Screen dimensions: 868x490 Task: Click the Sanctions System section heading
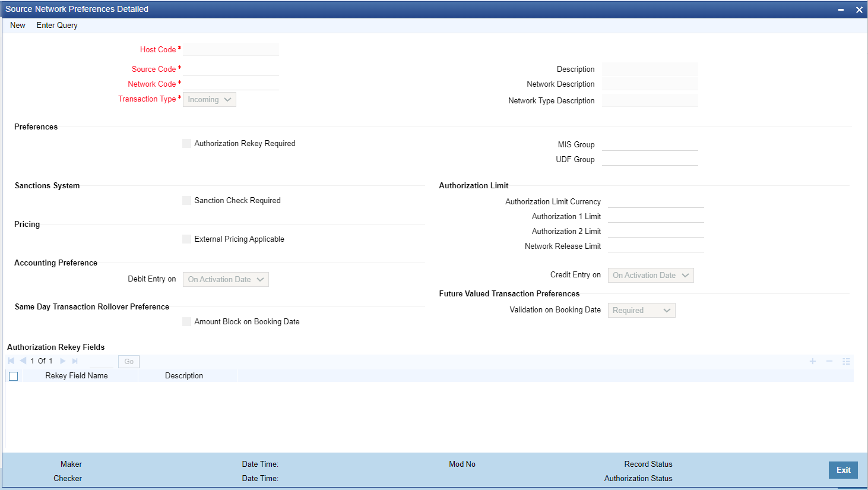click(47, 186)
